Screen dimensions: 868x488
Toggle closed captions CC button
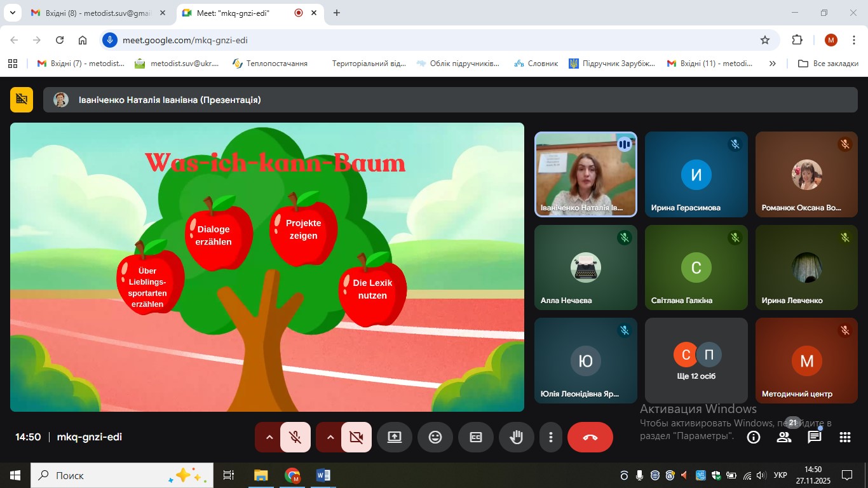[x=476, y=437]
